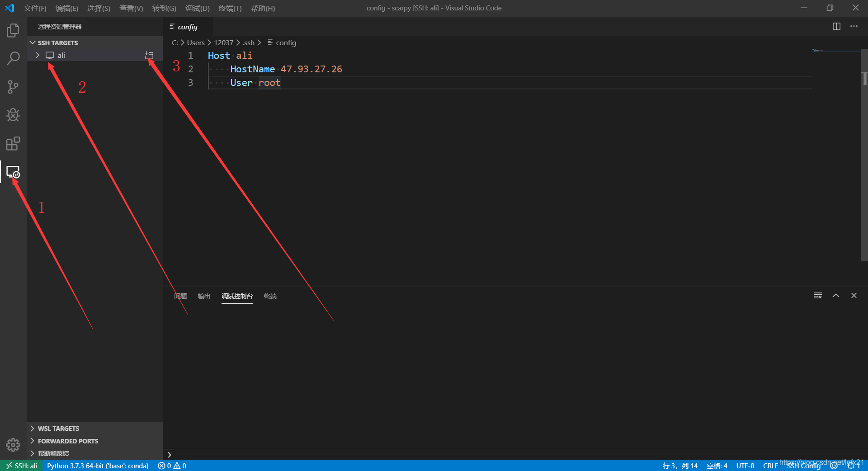Open the 帮助(H) menu
Screen dimensions: 868x471
[263, 8]
